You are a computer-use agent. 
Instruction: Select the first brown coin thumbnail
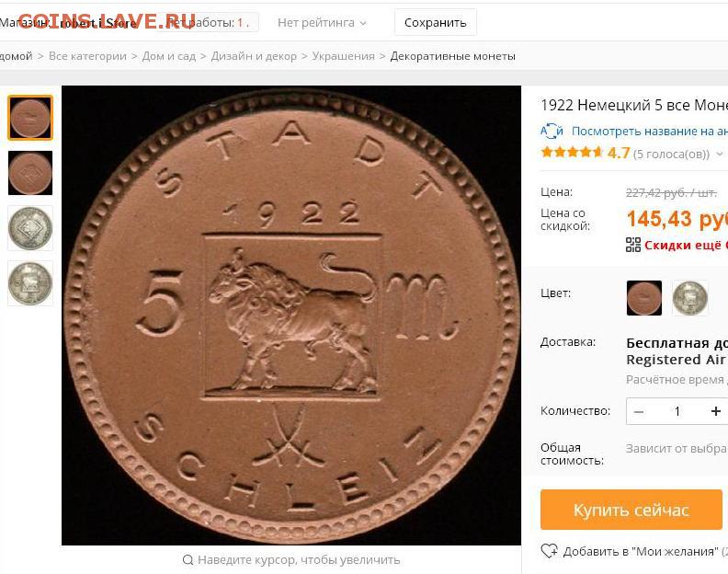point(30,118)
